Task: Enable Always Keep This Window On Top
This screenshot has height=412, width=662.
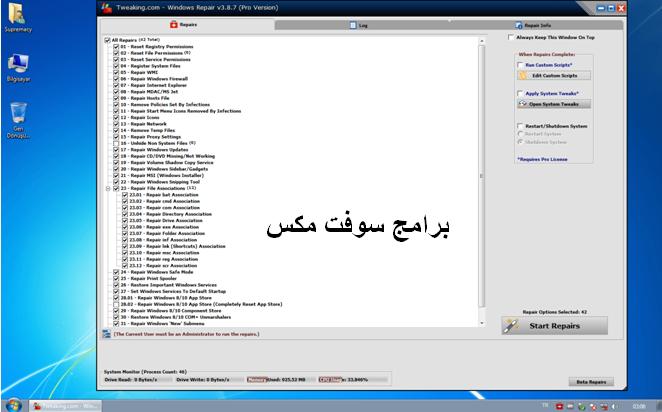Action: (511, 38)
